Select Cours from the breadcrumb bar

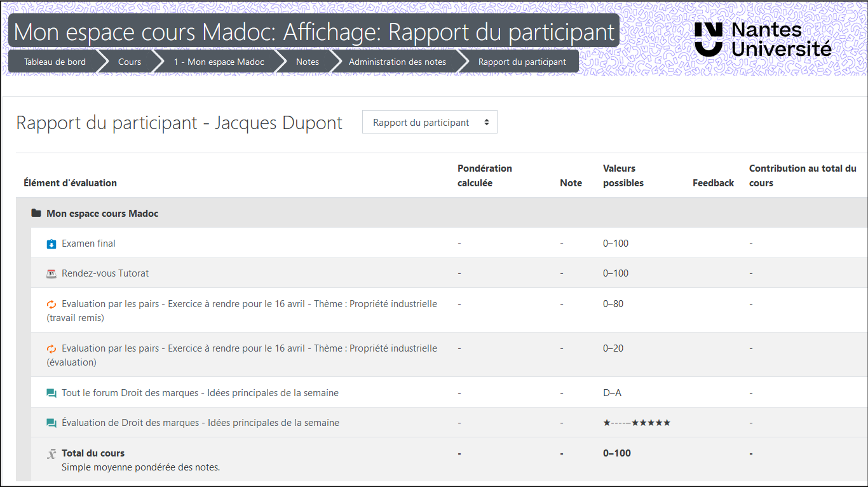[x=130, y=62]
